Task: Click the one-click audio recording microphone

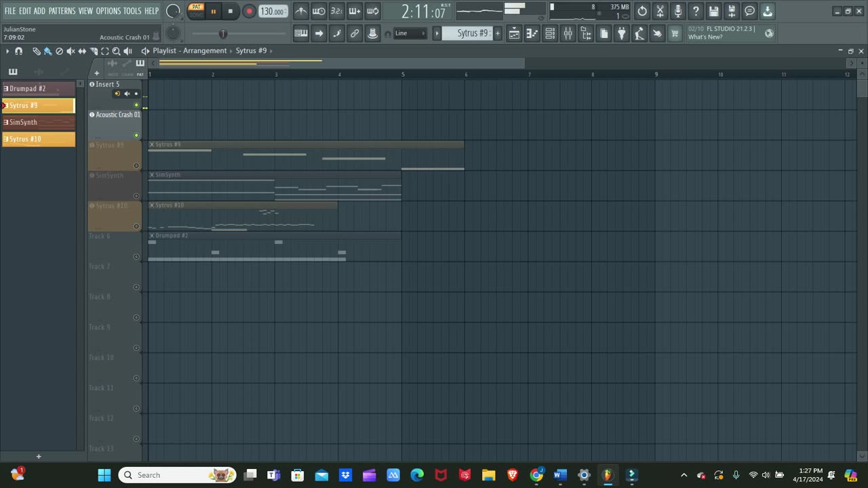Action: point(677,11)
